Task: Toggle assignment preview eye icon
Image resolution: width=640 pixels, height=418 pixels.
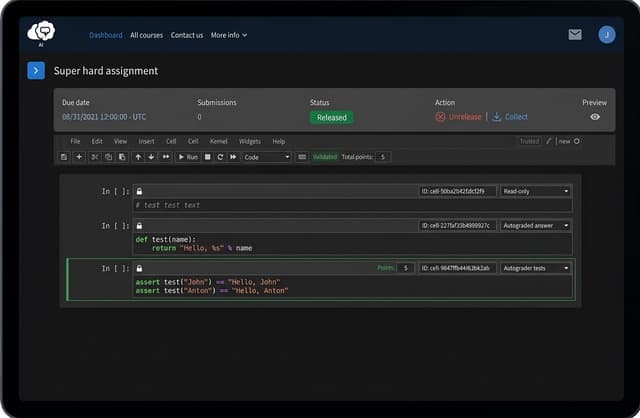Action: tap(595, 117)
